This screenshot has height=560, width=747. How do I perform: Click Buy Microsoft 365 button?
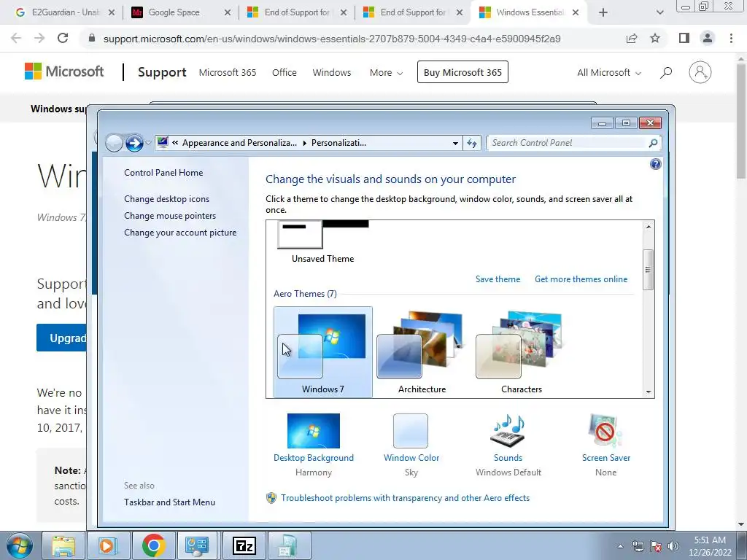pyautogui.click(x=462, y=72)
